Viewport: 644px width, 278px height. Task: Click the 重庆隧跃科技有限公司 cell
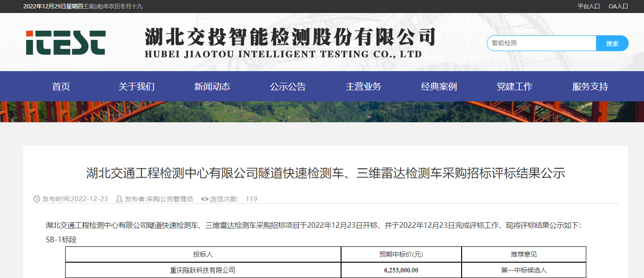point(203,270)
